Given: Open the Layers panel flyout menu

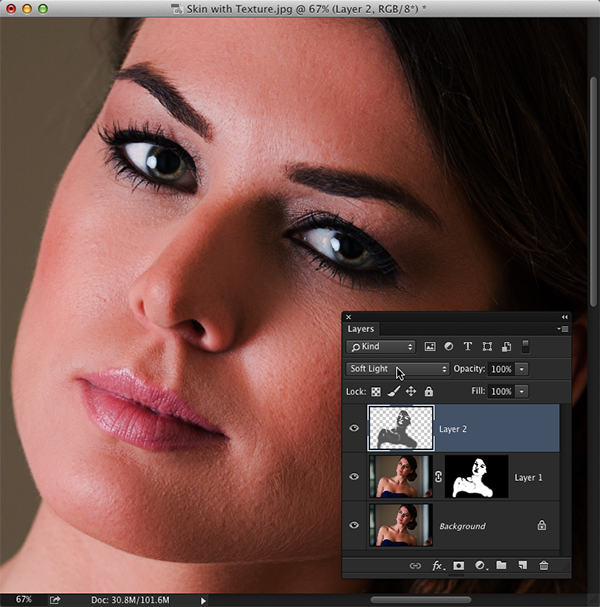Looking at the screenshot, I should [562, 328].
